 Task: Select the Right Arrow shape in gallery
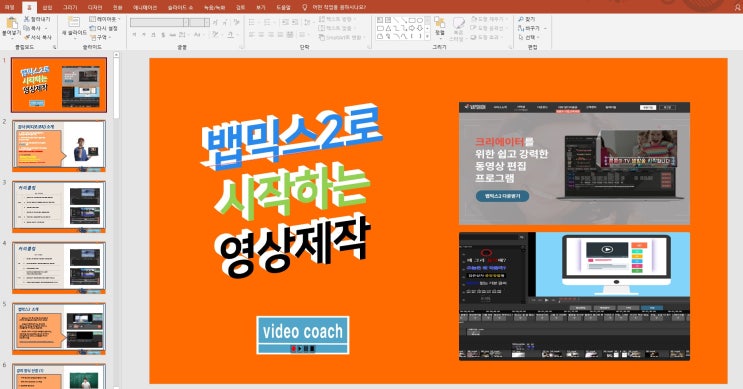(x=412, y=28)
